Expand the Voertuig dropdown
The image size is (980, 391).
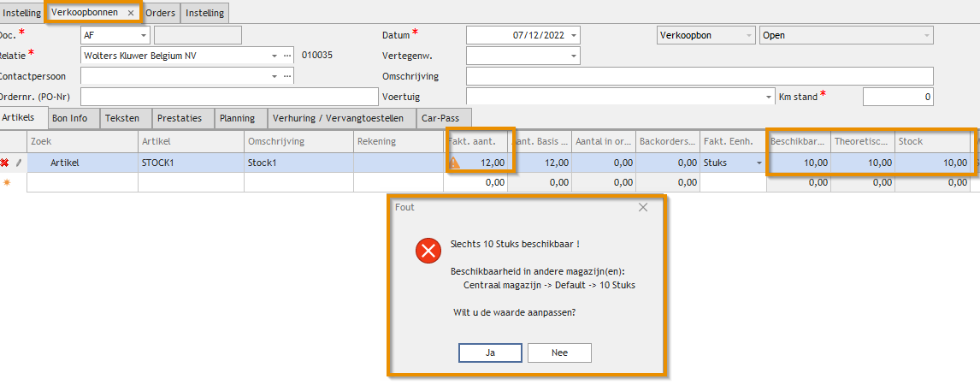point(767,98)
